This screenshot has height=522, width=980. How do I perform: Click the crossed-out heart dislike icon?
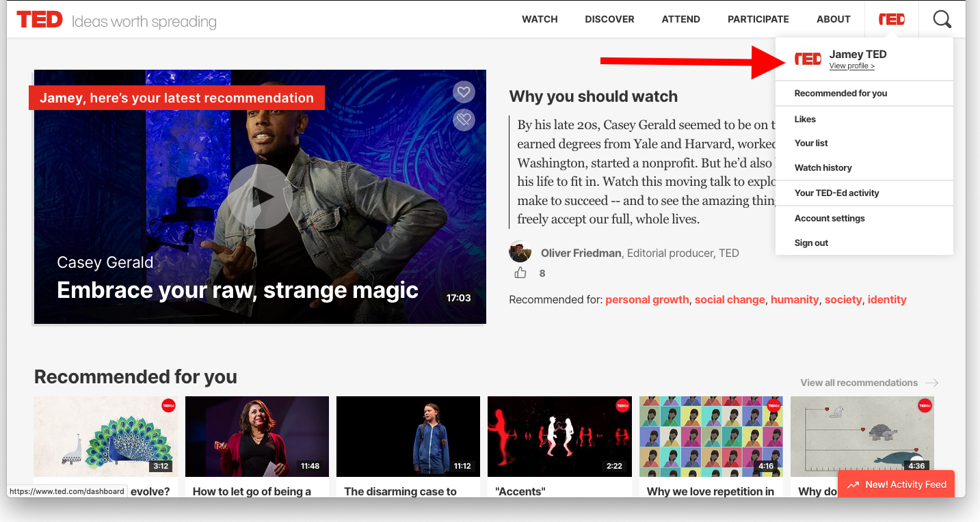click(x=464, y=120)
